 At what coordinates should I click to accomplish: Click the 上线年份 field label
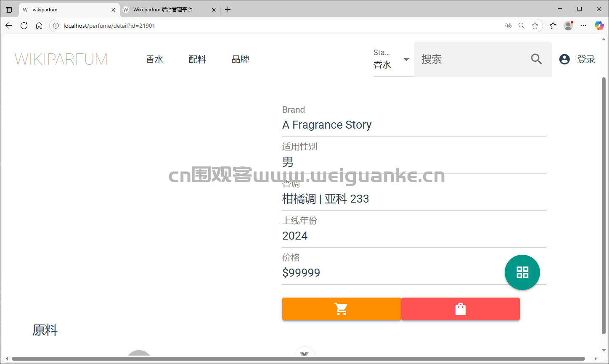click(x=299, y=221)
